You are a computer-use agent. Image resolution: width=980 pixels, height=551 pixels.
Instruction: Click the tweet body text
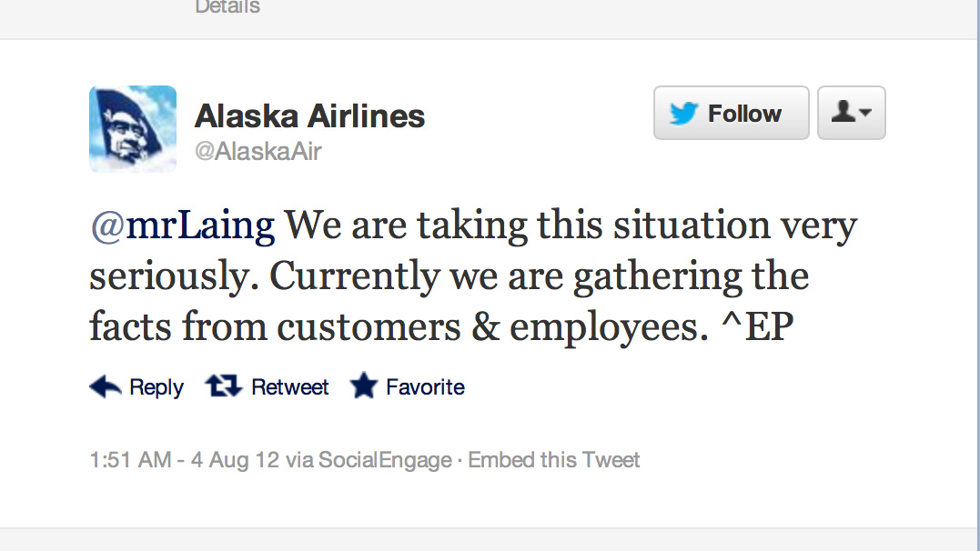[x=473, y=276]
